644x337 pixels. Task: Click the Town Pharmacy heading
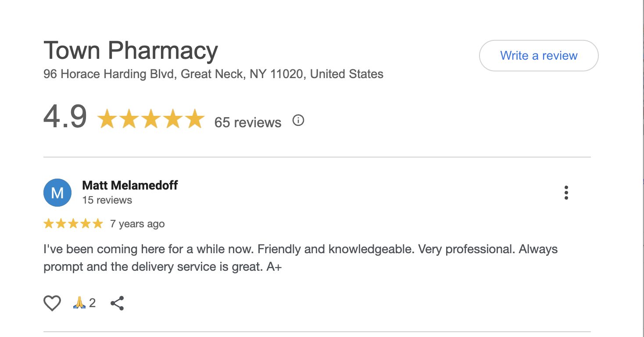[x=131, y=50]
